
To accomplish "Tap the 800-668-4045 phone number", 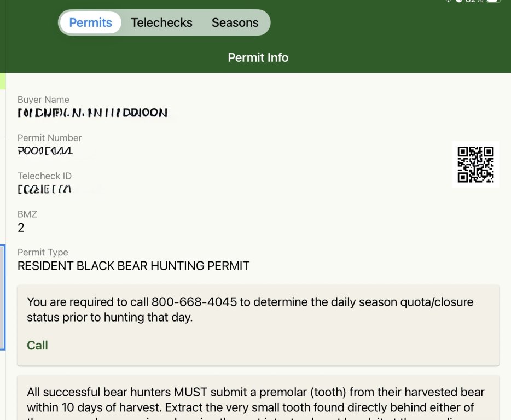I will click(x=194, y=302).
